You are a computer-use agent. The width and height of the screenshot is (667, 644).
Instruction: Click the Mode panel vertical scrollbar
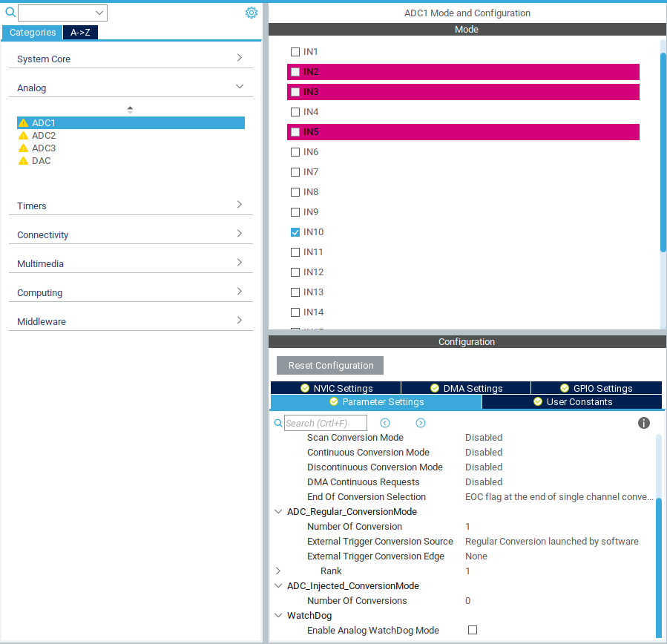tap(663, 152)
